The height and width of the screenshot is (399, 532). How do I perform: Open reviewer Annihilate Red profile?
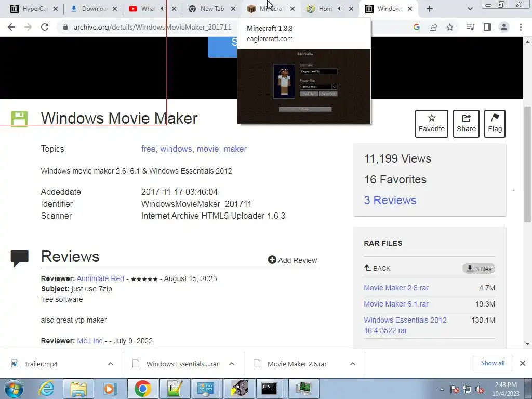(100, 278)
